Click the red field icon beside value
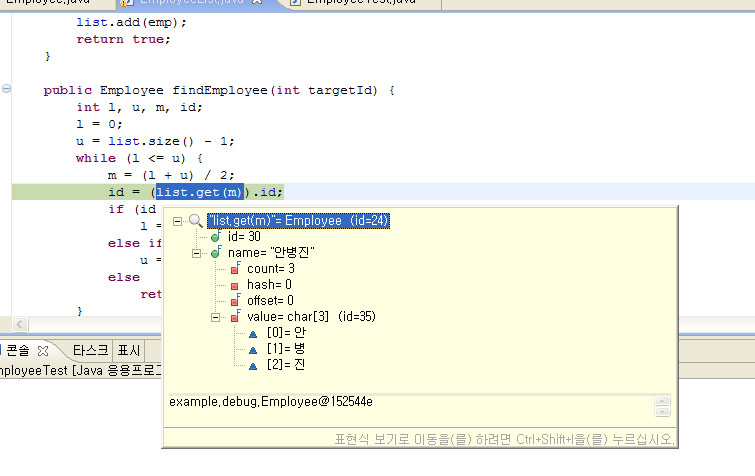The image size is (755, 476). (235, 316)
